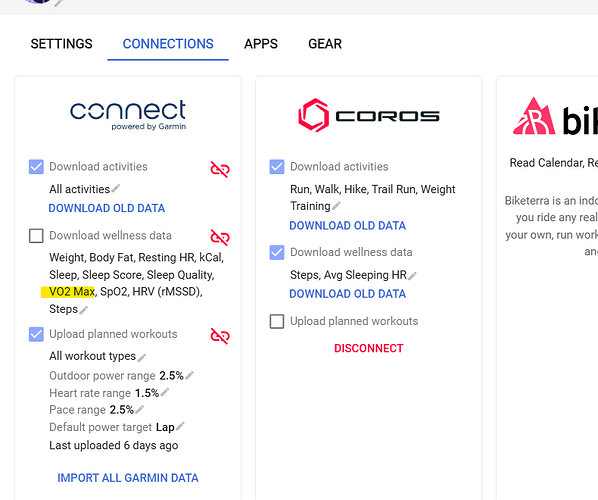Uncheck COROS Download activities checkbox

tap(277, 167)
